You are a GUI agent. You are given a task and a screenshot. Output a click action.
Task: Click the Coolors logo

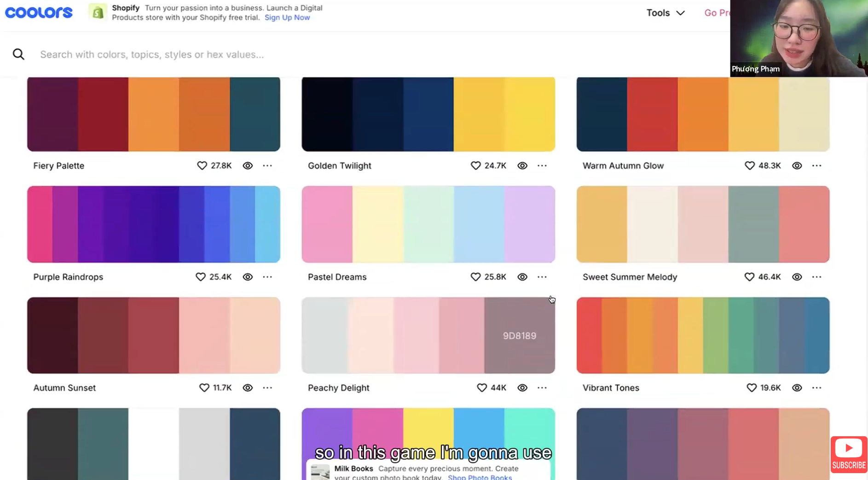39,12
